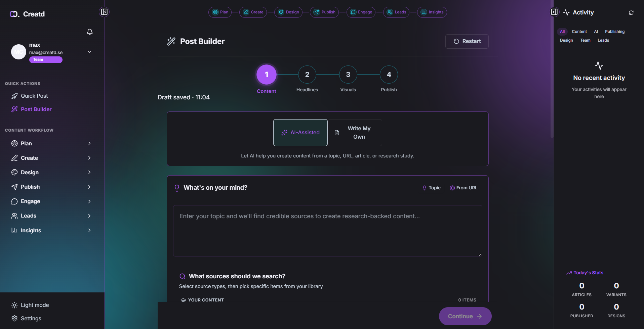Click the Leads people icon in sidebar
644x329 pixels.
(14, 216)
